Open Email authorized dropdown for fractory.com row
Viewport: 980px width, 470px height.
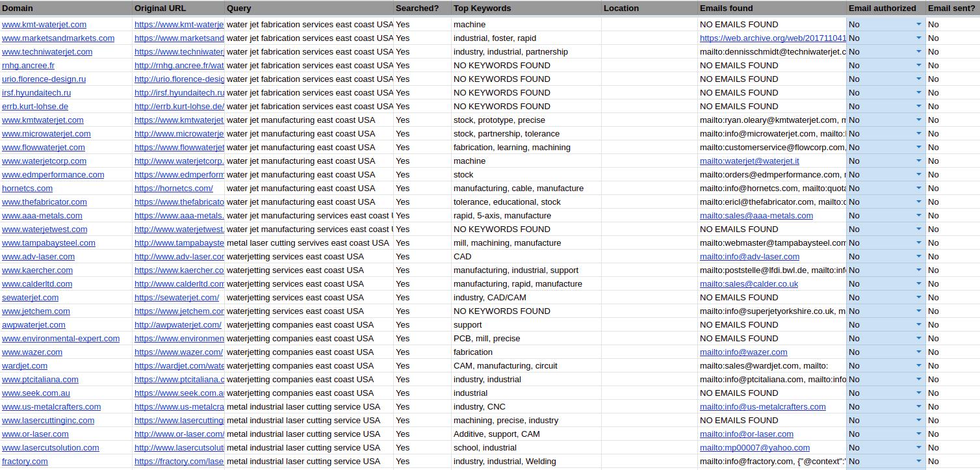click(x=919, y=461)
